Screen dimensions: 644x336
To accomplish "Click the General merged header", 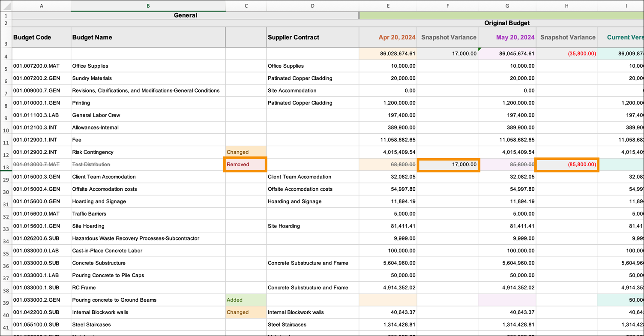I will pyautogui.click(x=186, y=15).
